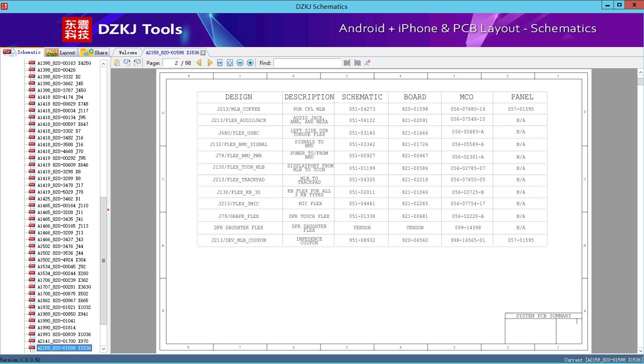Open A1706_820-00239 X362 schematic
The image size is (644, 364).
coord(63,280)
